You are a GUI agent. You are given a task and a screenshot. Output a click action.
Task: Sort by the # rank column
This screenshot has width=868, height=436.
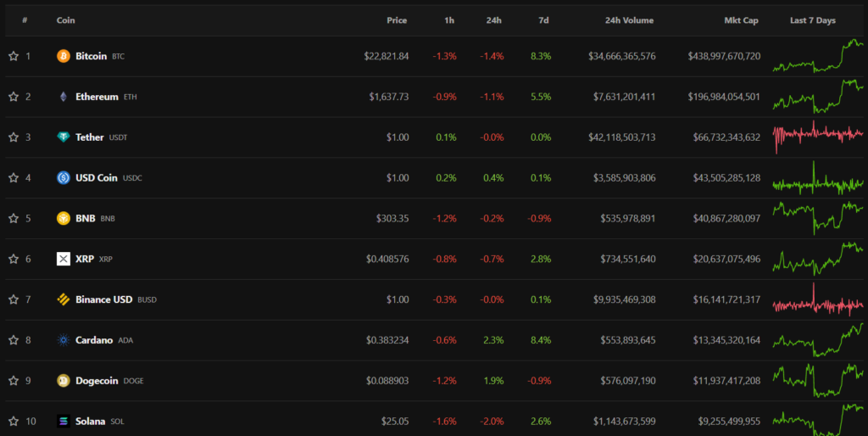pyautogui.click(x=25, y=20)
